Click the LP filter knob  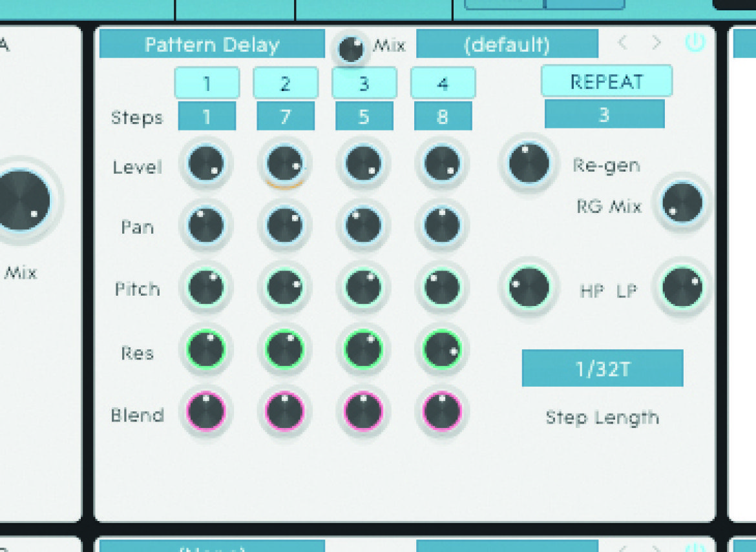(x=682, y=287)
